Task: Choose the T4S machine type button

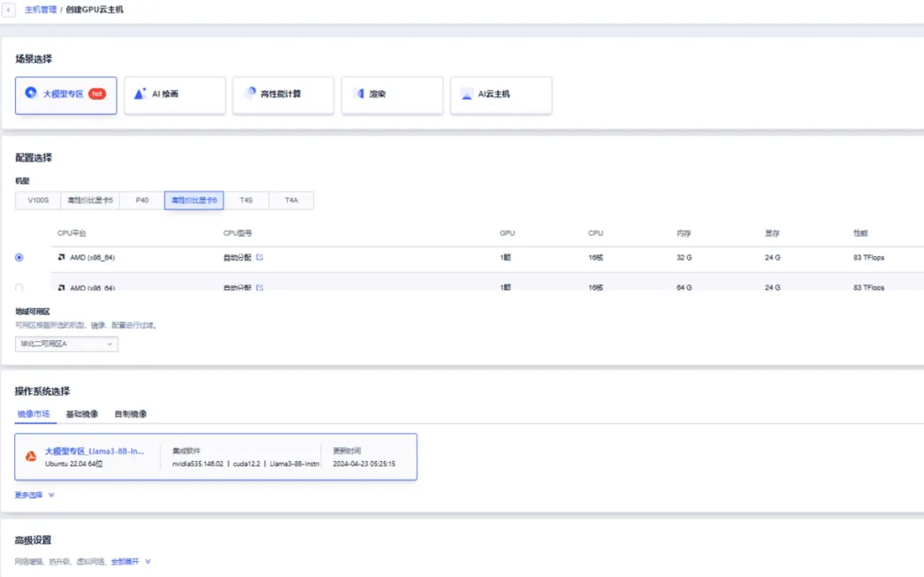Action: click(246, 201)
